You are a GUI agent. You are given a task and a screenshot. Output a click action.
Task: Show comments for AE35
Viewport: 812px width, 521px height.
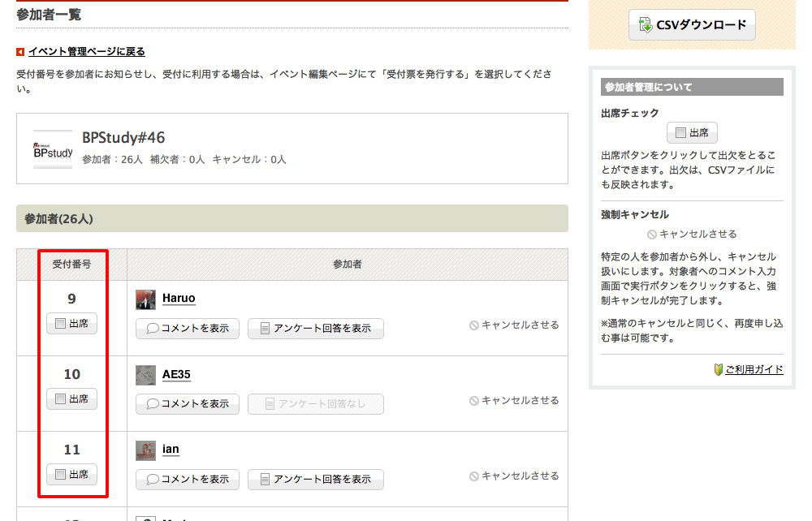click(188, 404)
